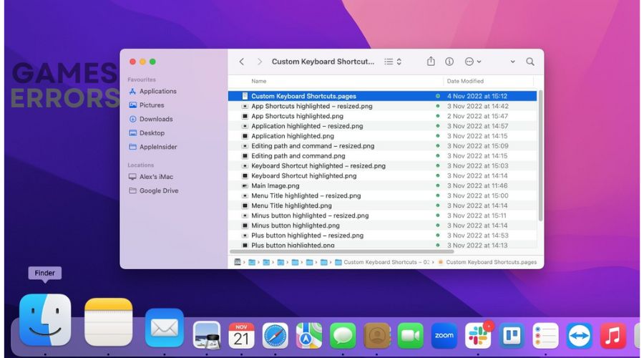Click the vertical scrollbar in file list

tap(540, 156)
